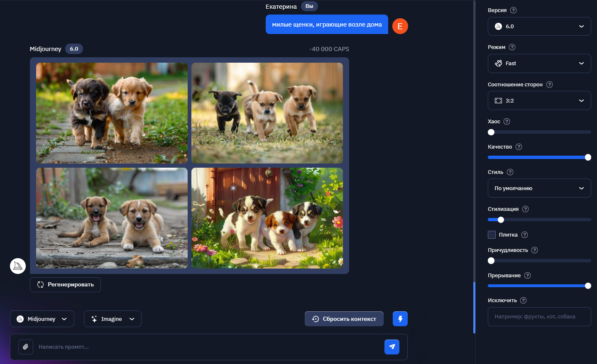Viewport: 597px width, 364px height.
Task: Click the Прерывание slider handle
Action: click(x=588, y=286)
